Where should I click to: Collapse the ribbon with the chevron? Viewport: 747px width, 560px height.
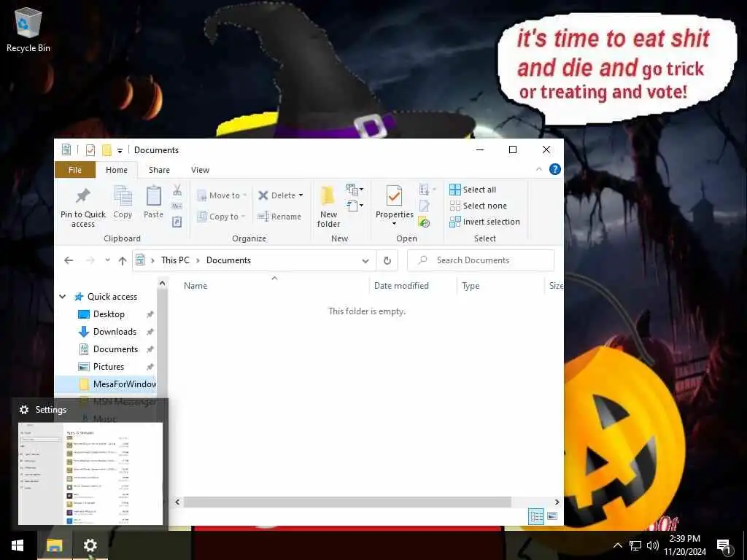click(x=539, y=169)
